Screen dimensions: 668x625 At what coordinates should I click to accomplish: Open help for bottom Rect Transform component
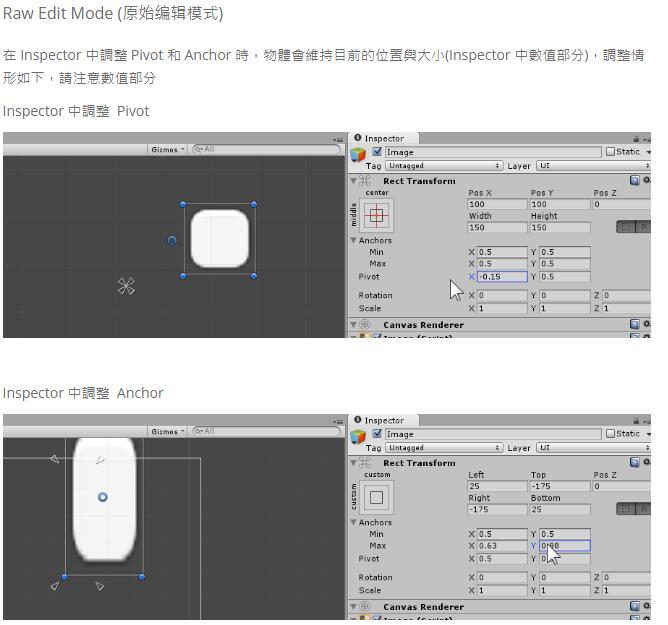coord(634,462)
